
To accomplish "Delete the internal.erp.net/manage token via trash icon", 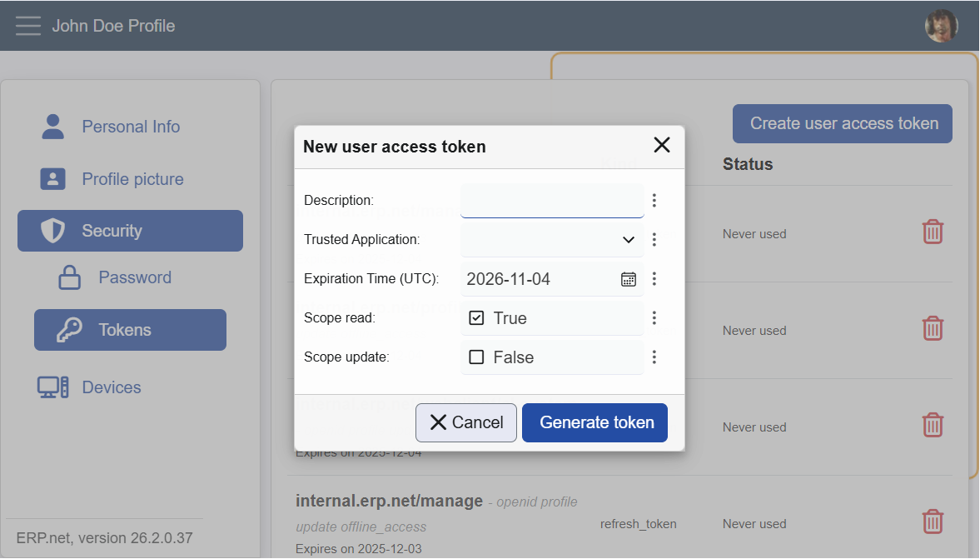I will (x=933, y=522).
